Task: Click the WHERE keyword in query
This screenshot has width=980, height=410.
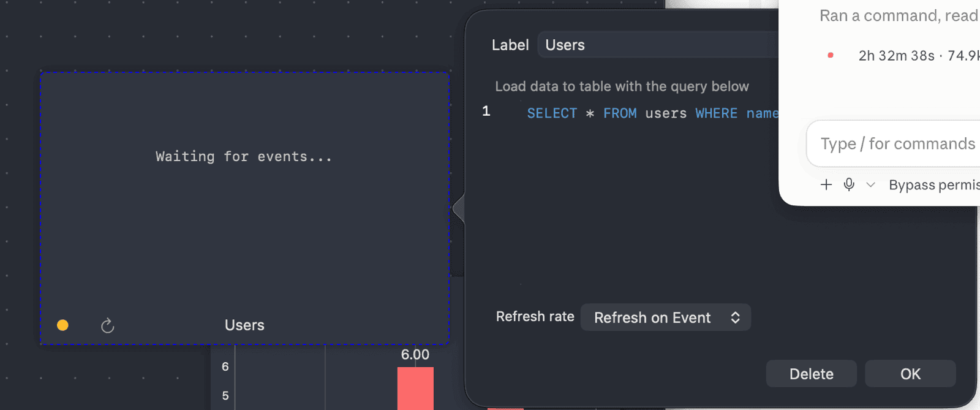Action: [x=716, y=113]
